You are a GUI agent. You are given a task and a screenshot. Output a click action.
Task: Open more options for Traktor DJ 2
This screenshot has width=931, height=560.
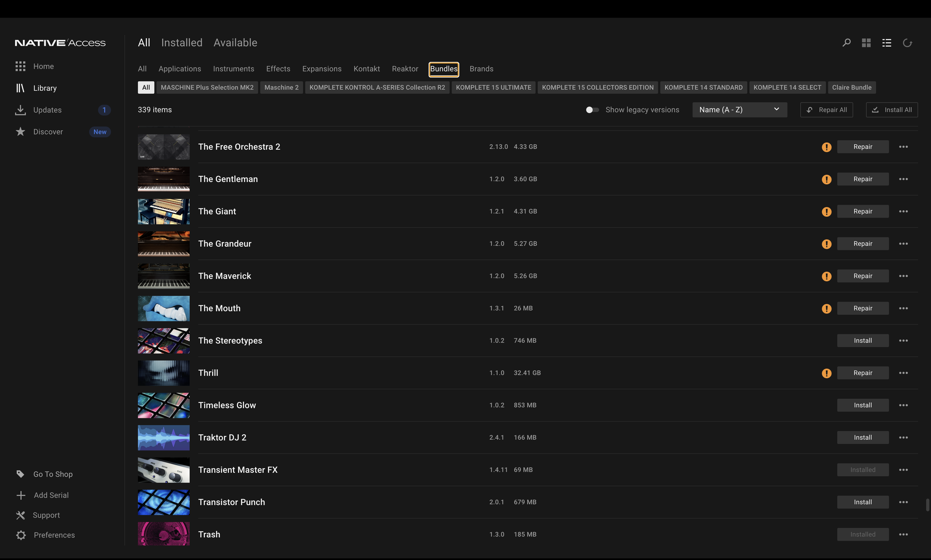[x=904, y=437]
